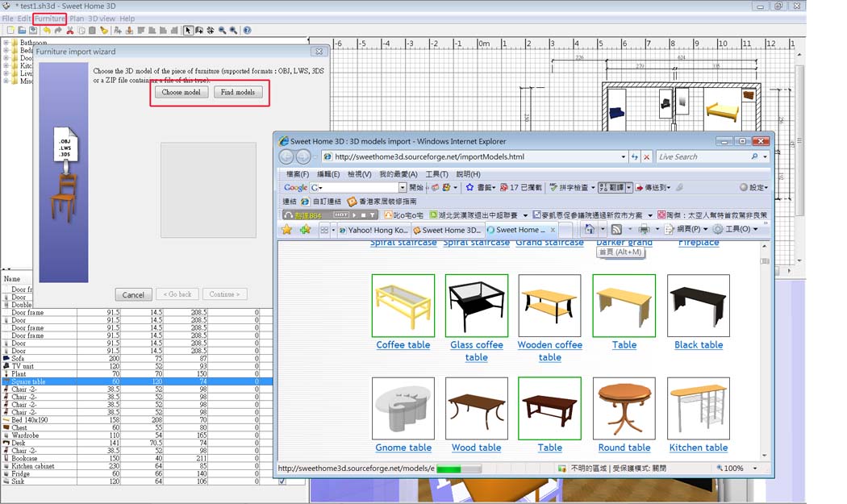This screenshot has height=504, width=847.
Task: Open Sweet Home 3D help question icon
Action: point(247,31)
